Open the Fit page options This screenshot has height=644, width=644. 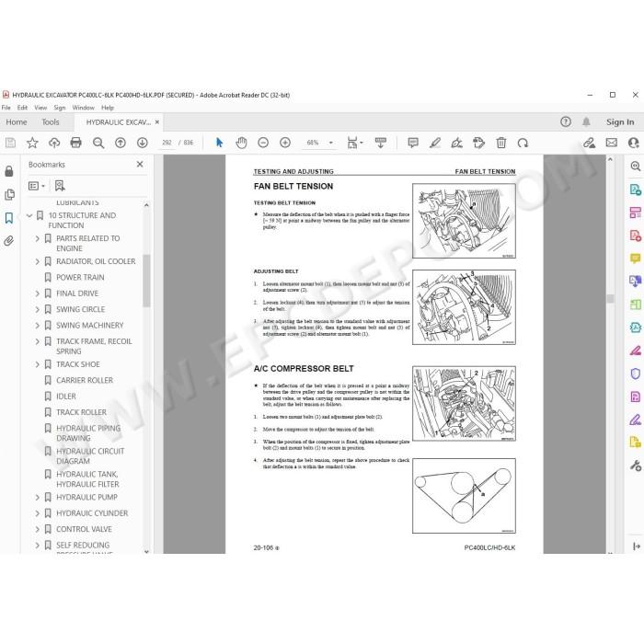[355, 143]
